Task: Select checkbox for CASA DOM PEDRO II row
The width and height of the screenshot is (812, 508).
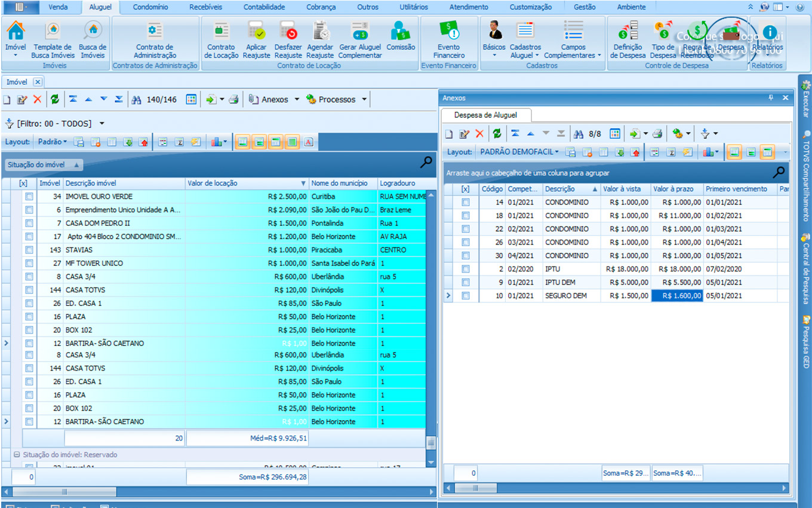Action: coord(29,224)
